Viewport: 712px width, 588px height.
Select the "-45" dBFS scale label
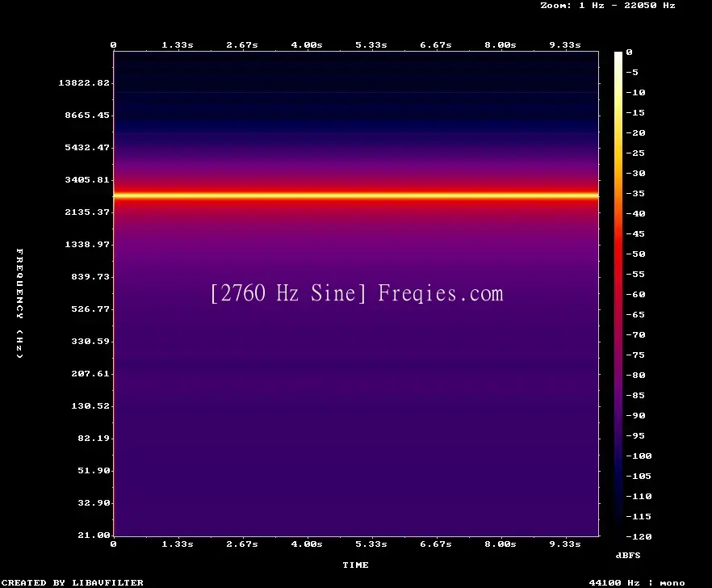click(x=635, y=234)
